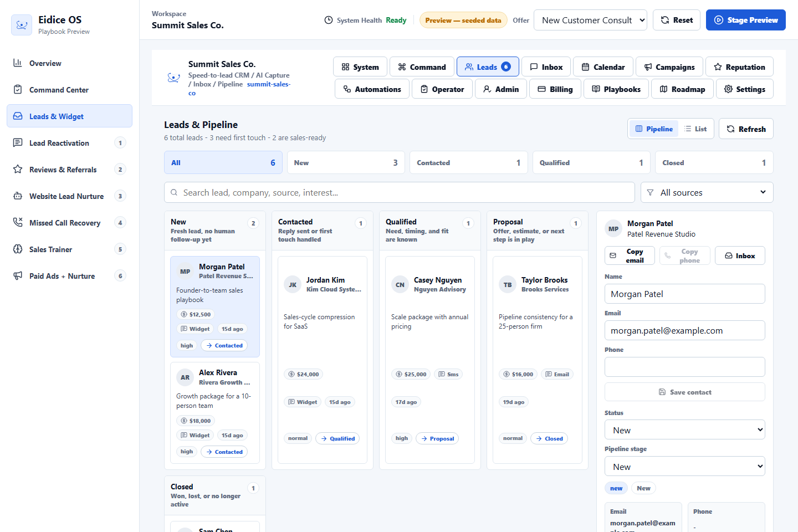Click the filter funnel icon by All sources
The image size is (798, 532).
(650, 192)
